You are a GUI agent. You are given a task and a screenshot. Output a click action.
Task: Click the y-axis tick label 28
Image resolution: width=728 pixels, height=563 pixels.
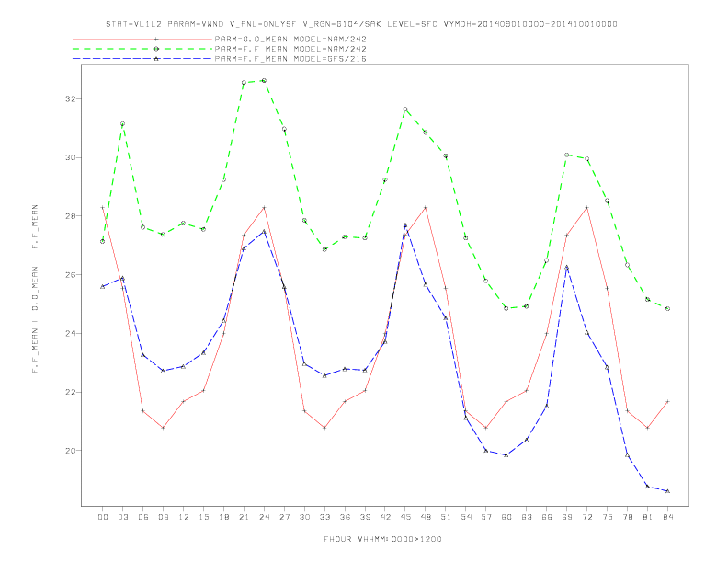pos(71,216)
